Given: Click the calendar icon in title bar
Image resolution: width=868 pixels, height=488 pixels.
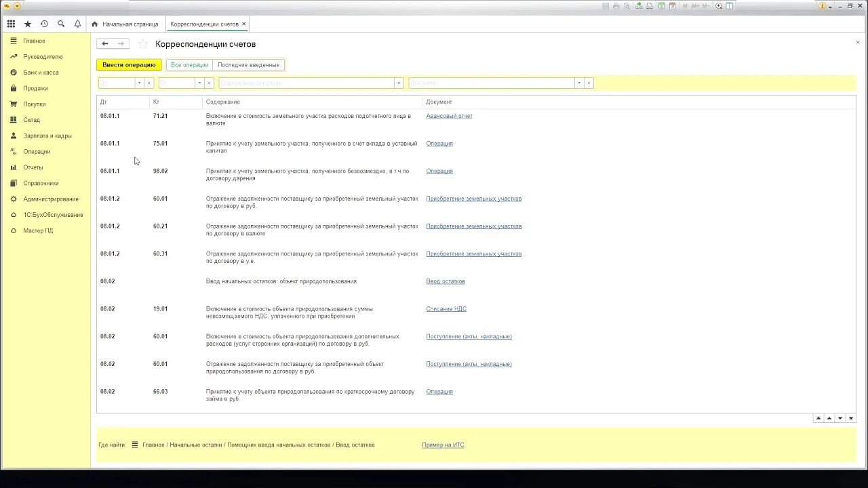Looking at the screenshot, I should click(x=672, y=5).
